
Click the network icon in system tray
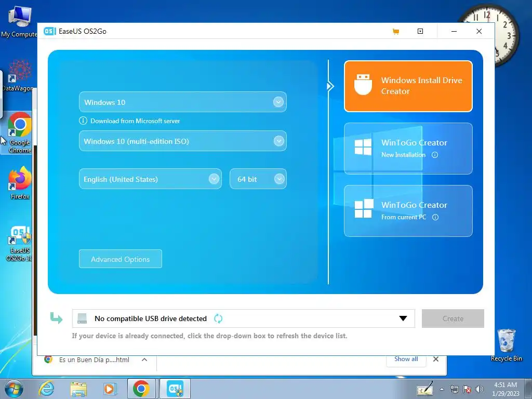click(x=454, y=389)
